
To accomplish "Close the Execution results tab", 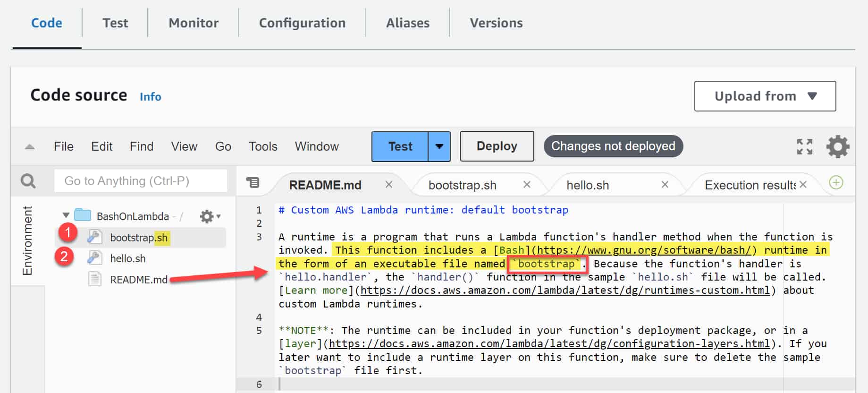I will 803,185.
